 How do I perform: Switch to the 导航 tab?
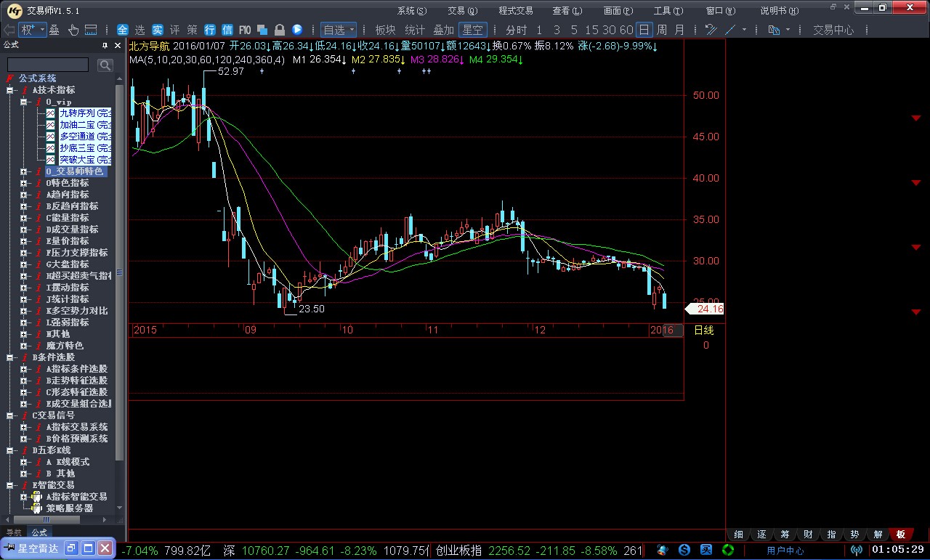(x=13, y=532)
